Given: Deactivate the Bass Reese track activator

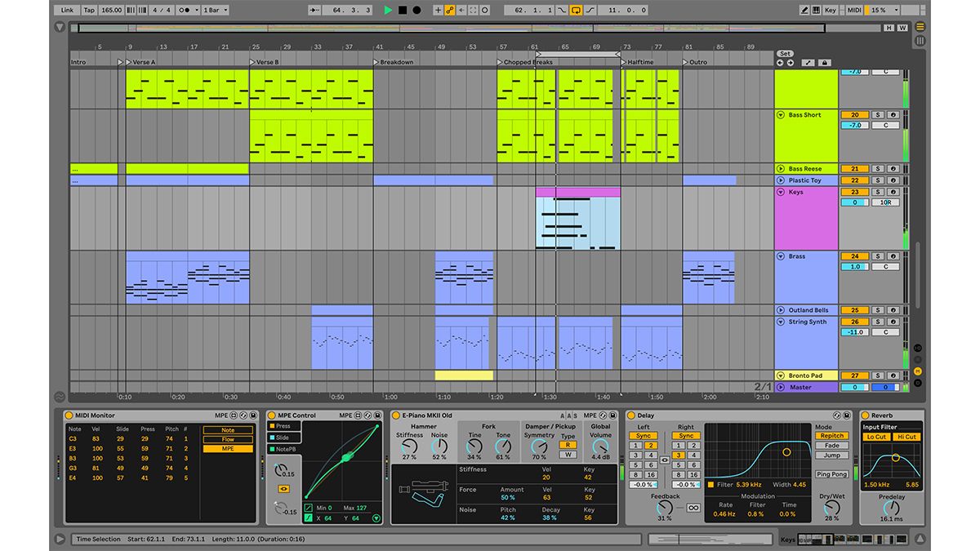Looking at the screenshot, I should (x=893, y=169).
